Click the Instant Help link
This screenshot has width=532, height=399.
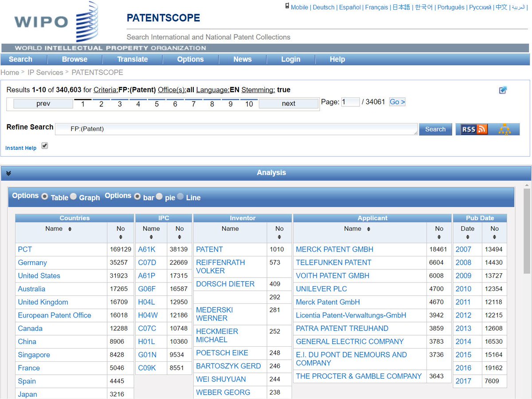(x=21, y=148)
